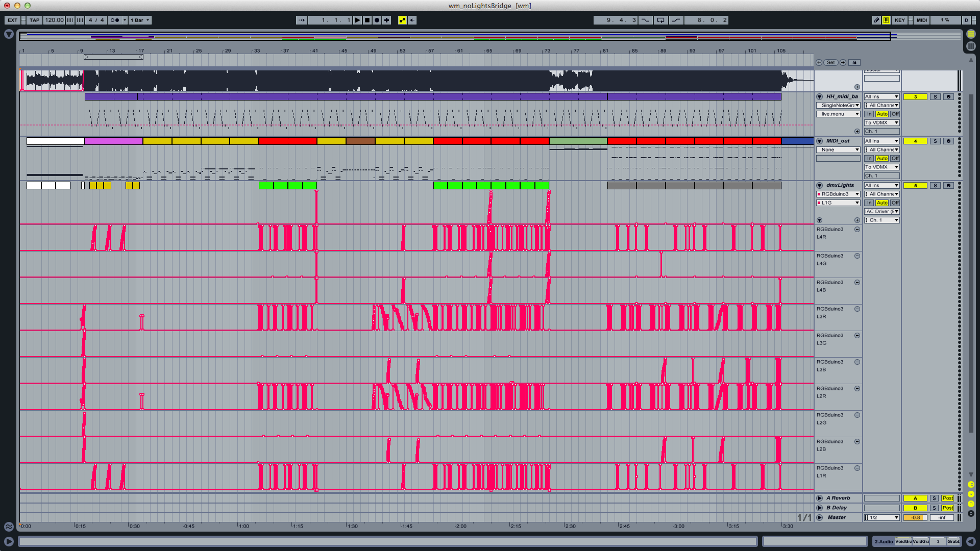Set MIDI_out monitor to Off
Image resolution: width=980 pixels, height=551 pixels.
click(x=895, y=158)
